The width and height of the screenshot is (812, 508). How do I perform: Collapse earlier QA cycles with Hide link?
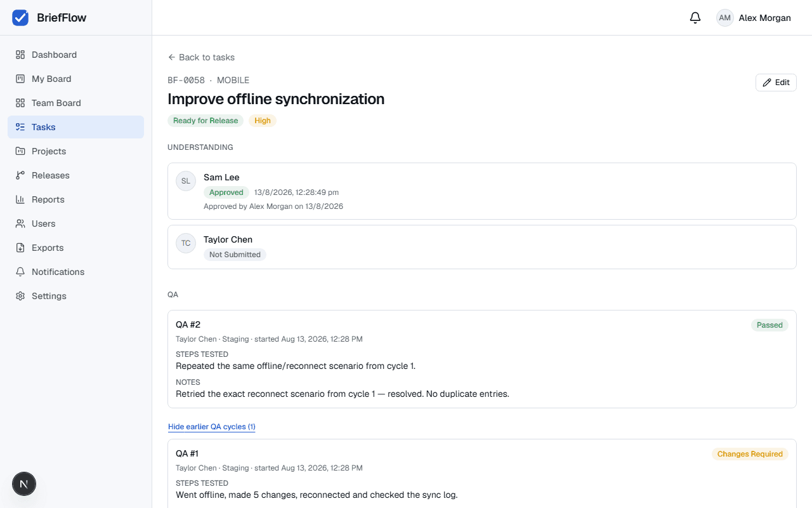[x=212, y=427]
